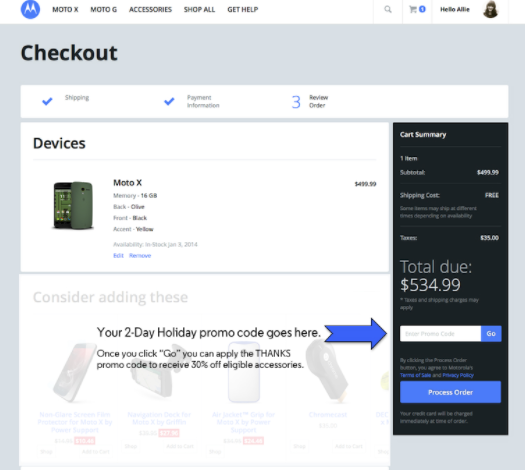This screenshot has height=470, width=525.
Task: Open the Terms of Sale link
Action: click(416, 375)
